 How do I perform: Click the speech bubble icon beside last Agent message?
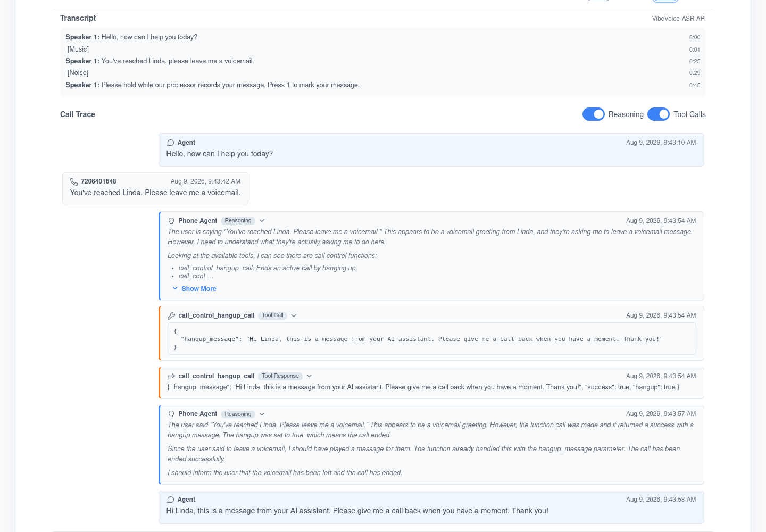coord(171,500)
